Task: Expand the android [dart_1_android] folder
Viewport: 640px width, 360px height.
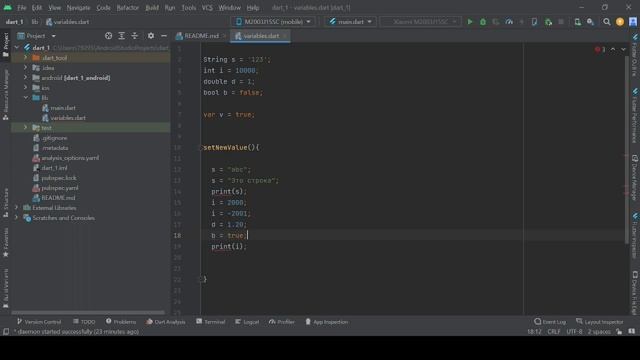Action: (26, 78)
